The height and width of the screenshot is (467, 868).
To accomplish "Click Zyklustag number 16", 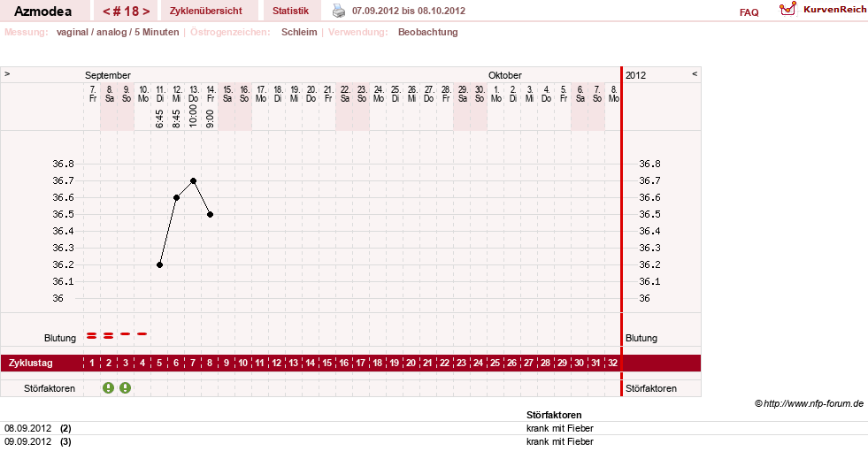I will 344,363.
